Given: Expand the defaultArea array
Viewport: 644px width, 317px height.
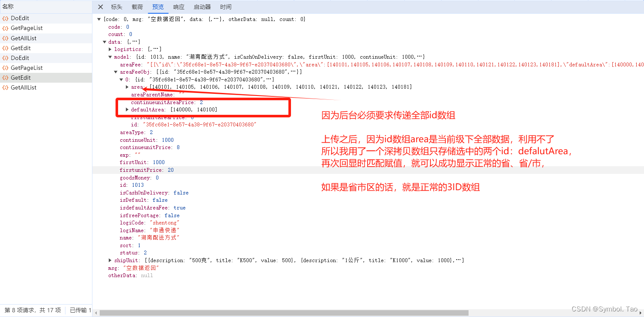Looking at the screenshot, I should (x=127, y=110).
